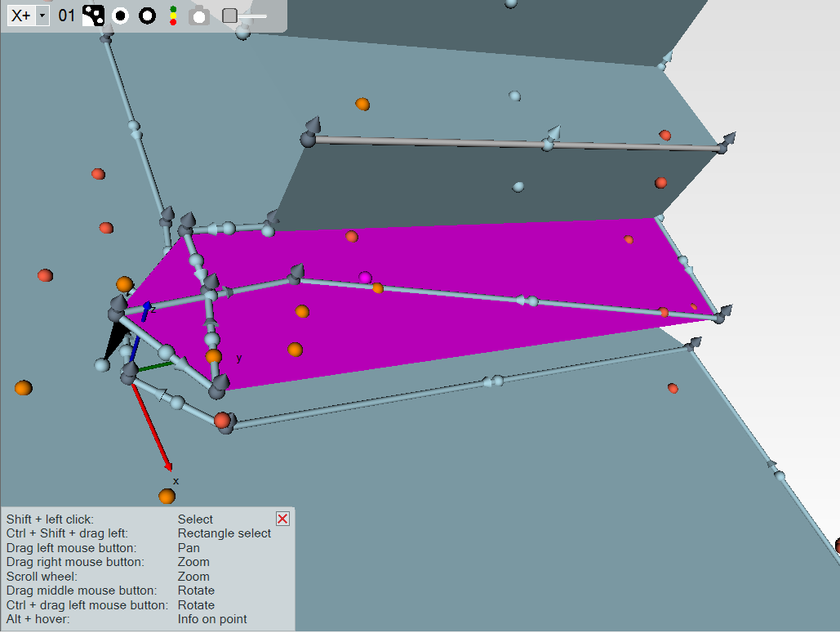840x633 pixels.
Task: Select the black dot in white circle icon
Action: pos(120,16)
